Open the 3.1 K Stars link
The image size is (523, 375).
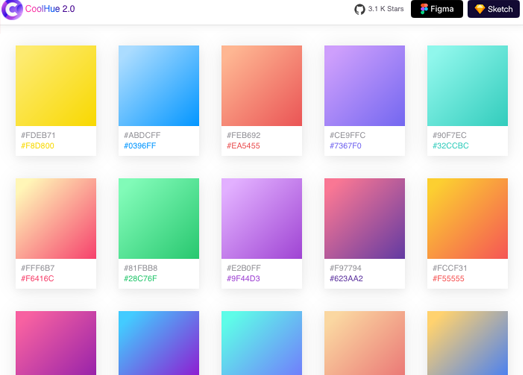click(386, 9)
